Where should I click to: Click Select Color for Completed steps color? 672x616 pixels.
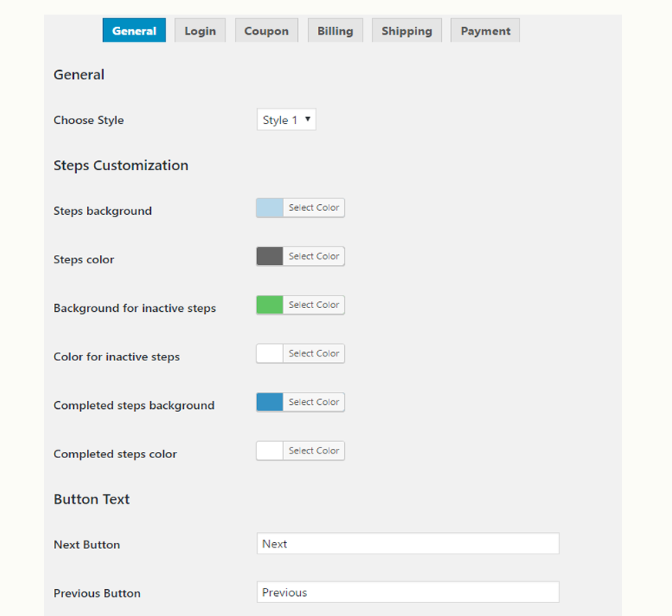[x=314, y=451]
